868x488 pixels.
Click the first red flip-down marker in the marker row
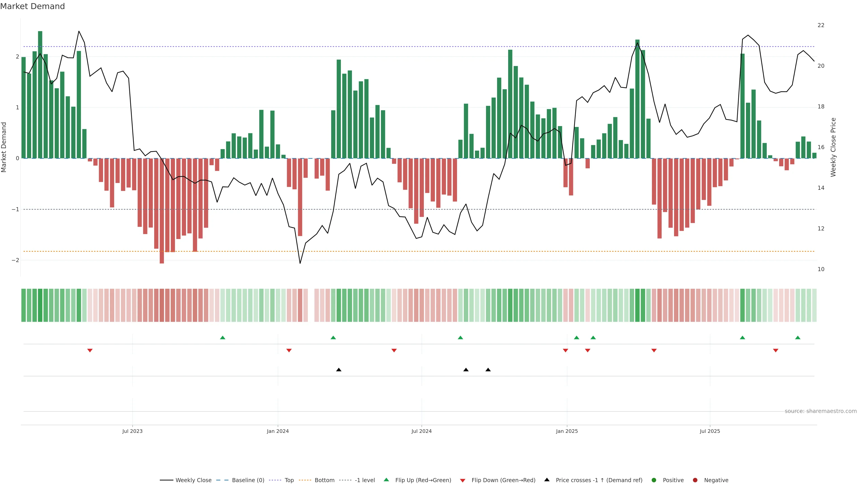click(90, 351)
